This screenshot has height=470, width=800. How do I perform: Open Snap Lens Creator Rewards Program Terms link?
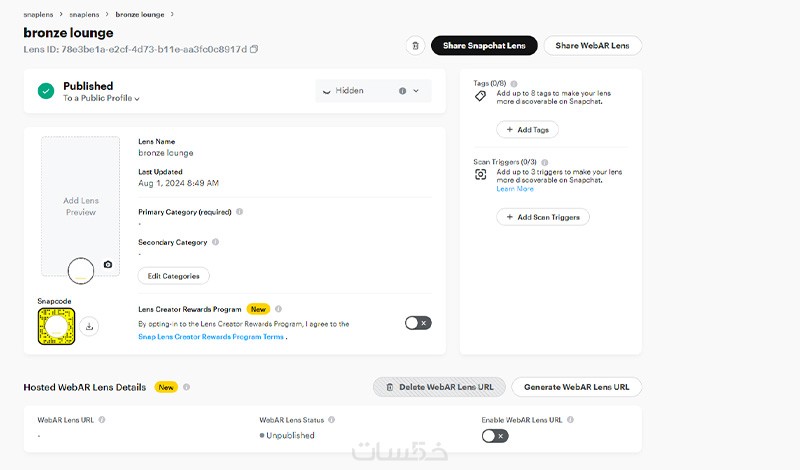click(x=211, y=337)
